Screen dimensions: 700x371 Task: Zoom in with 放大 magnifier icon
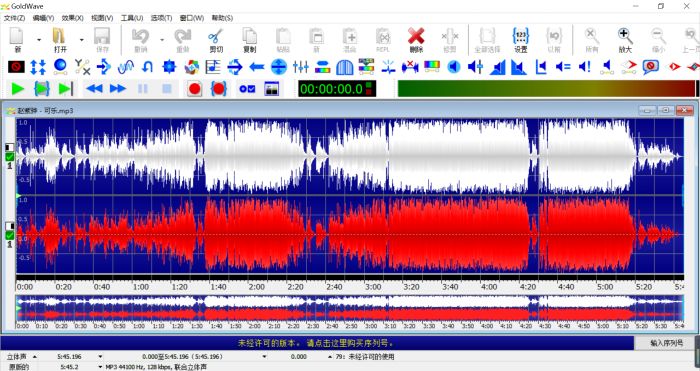pos(625,40)
